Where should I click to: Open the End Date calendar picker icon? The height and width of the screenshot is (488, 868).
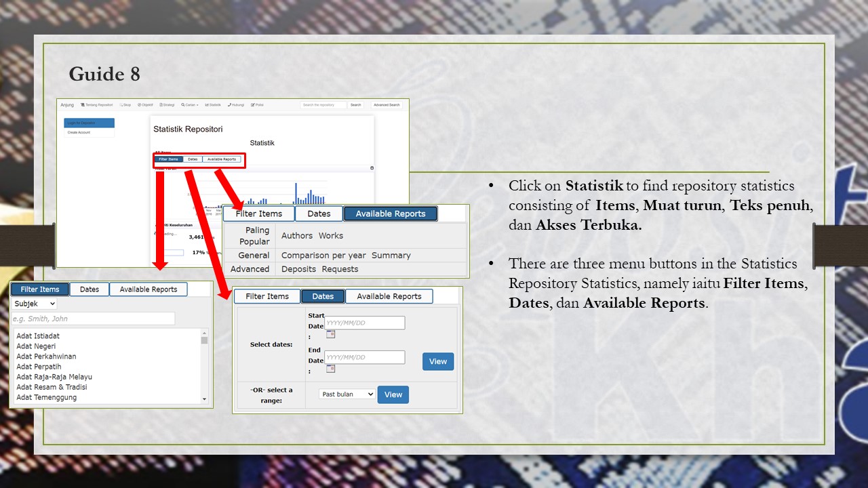coord(330,369)
